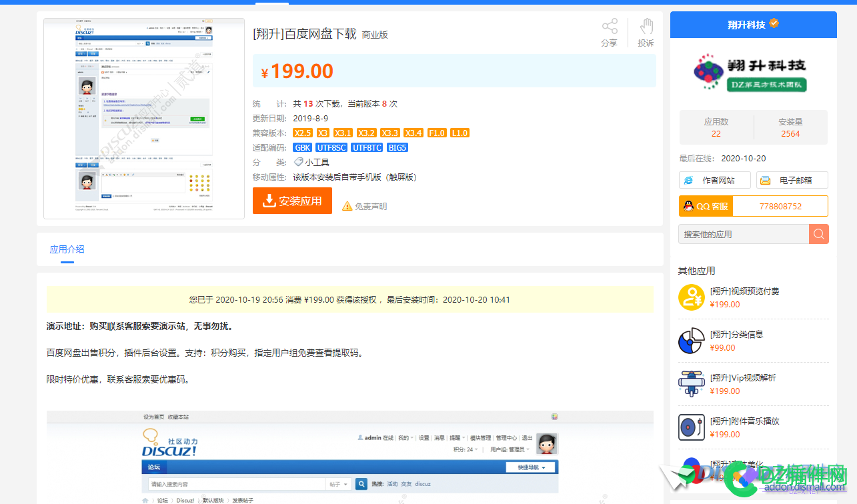Viewport: 857px width, 504px height.
Task: Open the [翔升]Vip视频解析 app link
Action: pos(743,377)
